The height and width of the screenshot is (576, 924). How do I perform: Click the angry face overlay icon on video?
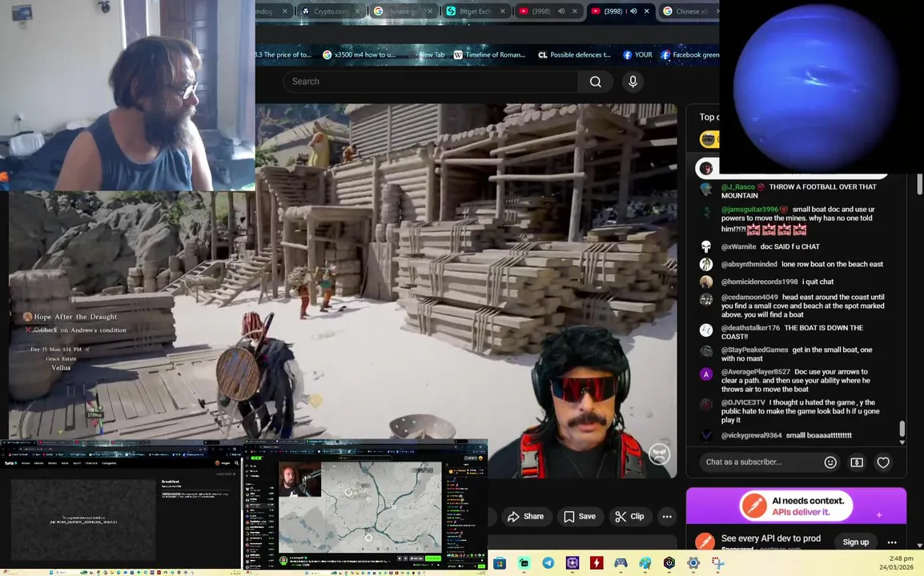659,454
